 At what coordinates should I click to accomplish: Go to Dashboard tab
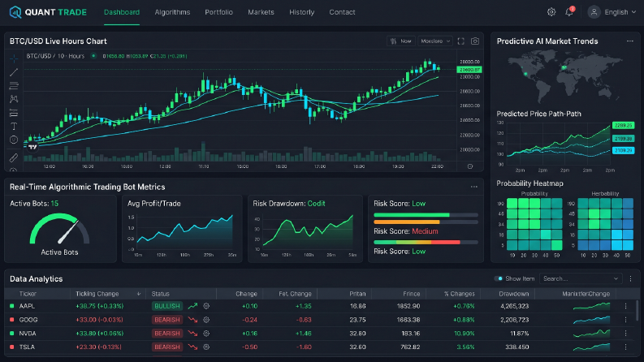(122, 12)
